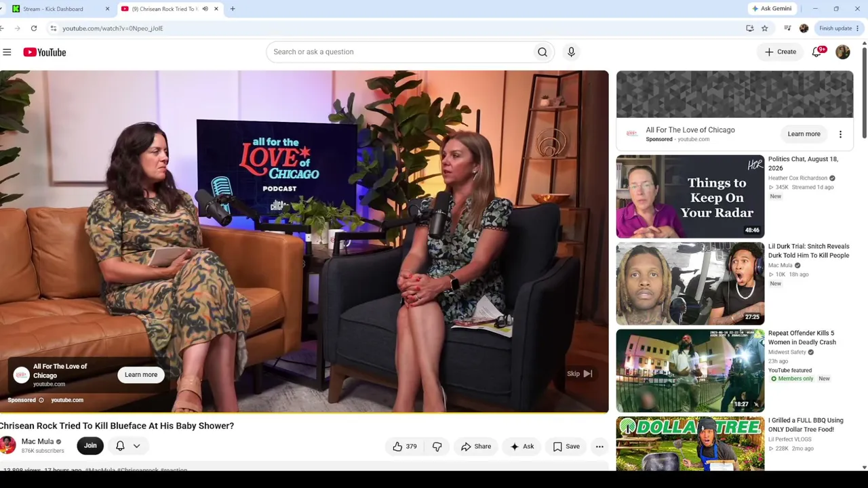This screenshot has width=868, height=488.
Task: Save video to a playlist
Action: 566,447
